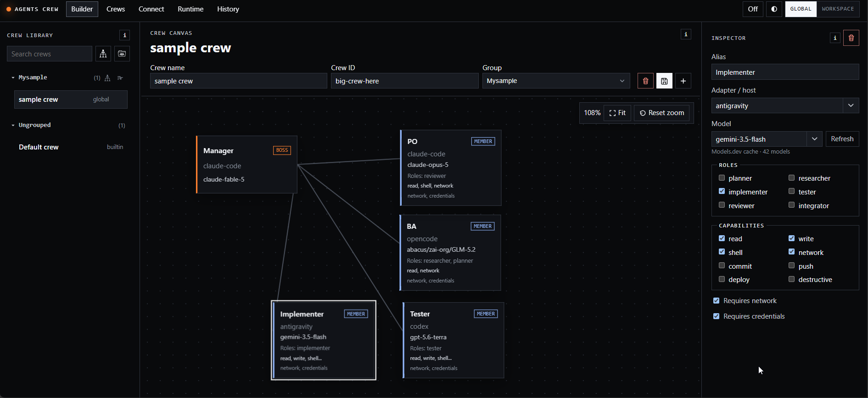Toggle the contrast theme icon in the top bar

point(774,9)
